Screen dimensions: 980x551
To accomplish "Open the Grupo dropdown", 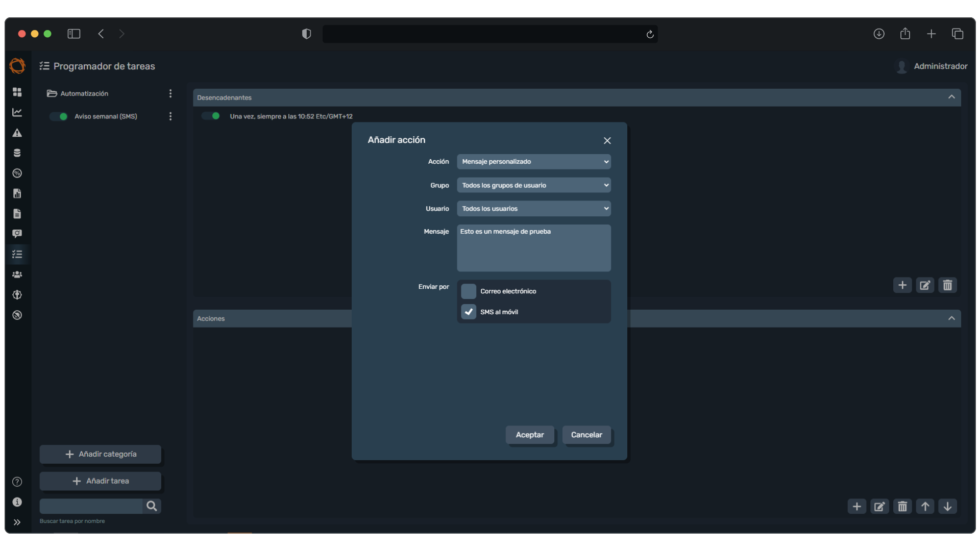I will 533,185.
